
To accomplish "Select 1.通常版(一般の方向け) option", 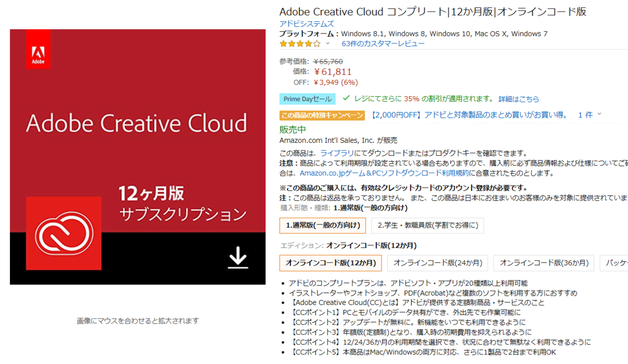I will tap(323, 225).
